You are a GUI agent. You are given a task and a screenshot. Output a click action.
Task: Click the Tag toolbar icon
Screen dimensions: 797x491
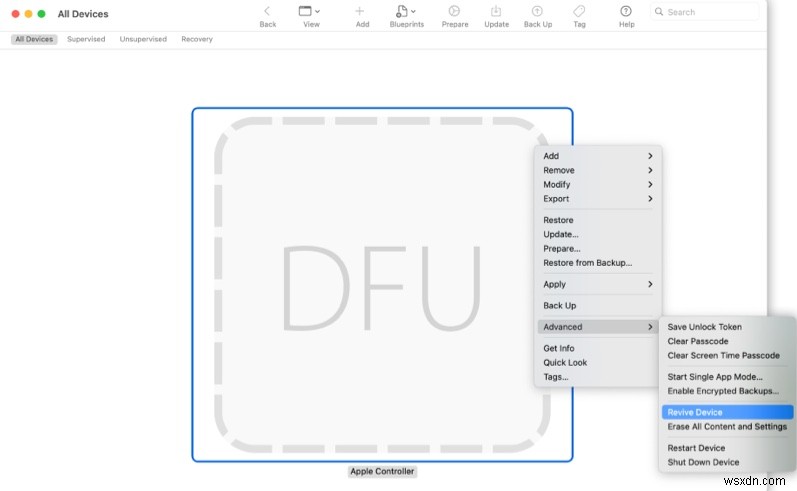coord(579,11)
